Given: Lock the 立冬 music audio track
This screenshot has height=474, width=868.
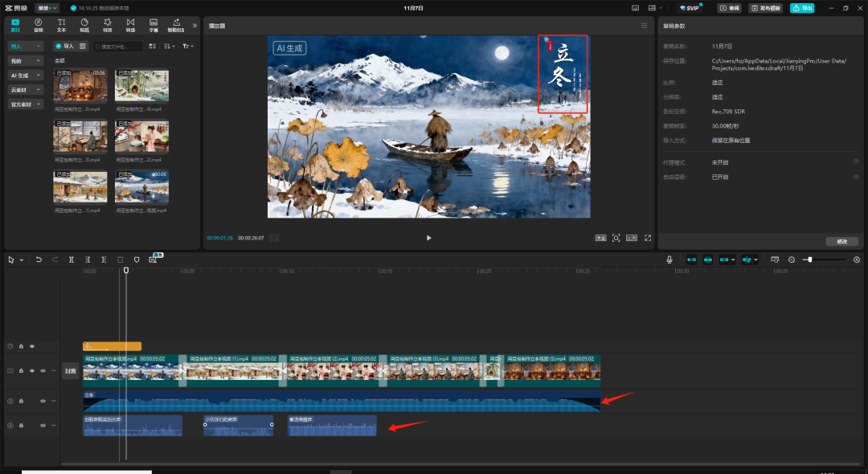Looking at the screenshot, I should (21, 401).
